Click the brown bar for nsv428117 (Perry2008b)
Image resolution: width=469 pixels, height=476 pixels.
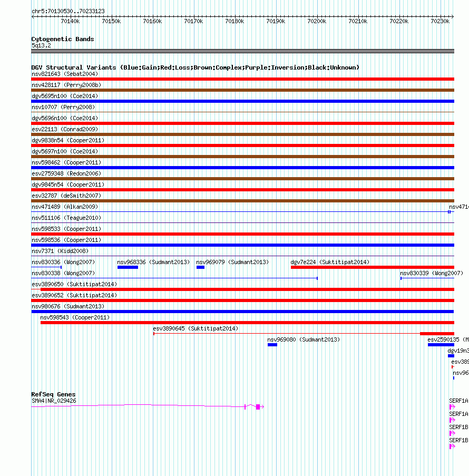coord(242,90)
